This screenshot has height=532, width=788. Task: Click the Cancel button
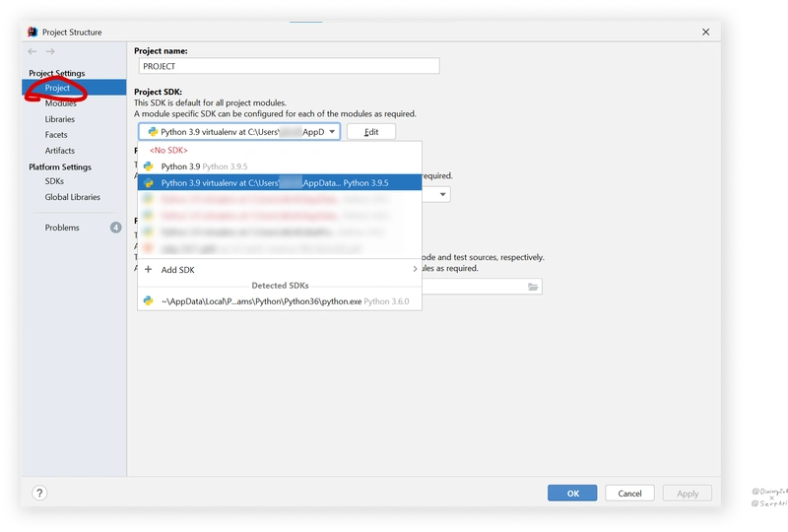pos(629,493)
